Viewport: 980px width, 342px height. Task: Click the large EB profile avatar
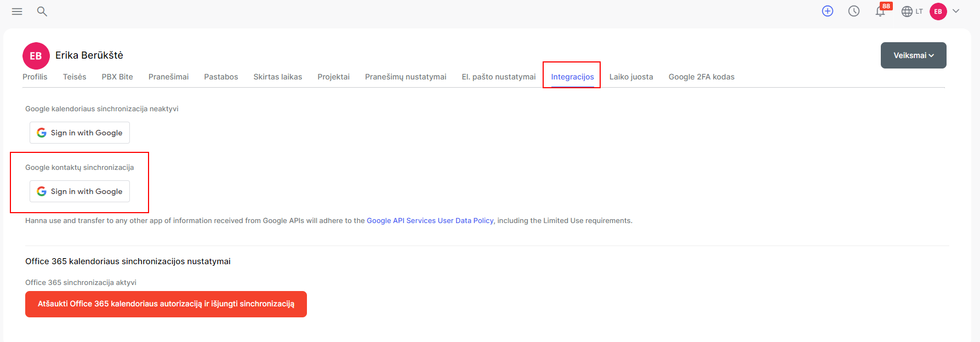coord(36,56)
